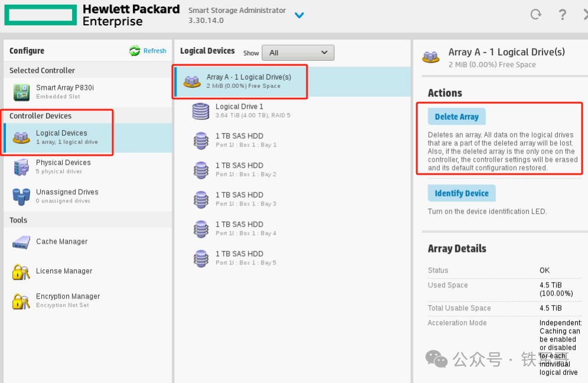
Task: Select the Smart Array P830i controller icon
Action: 21,92
